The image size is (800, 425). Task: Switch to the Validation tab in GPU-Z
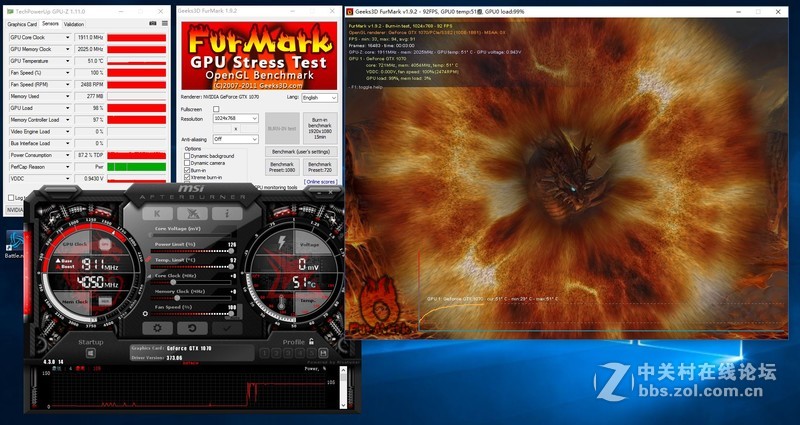74,23
